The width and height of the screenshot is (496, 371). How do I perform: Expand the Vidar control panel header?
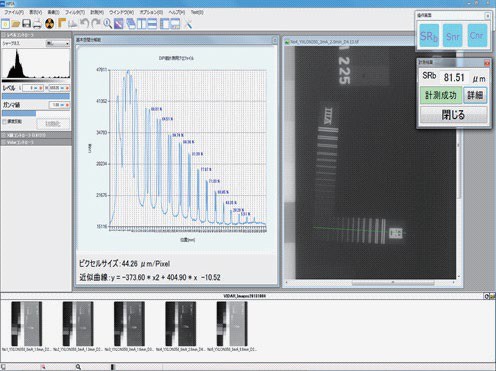(36, 142)
